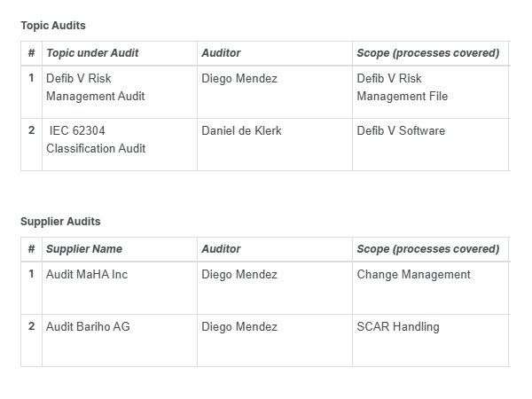The image size is (532, 399).
Task: Click the "Audit Bariho AG" supplier cell
Action: pos(88,327)
